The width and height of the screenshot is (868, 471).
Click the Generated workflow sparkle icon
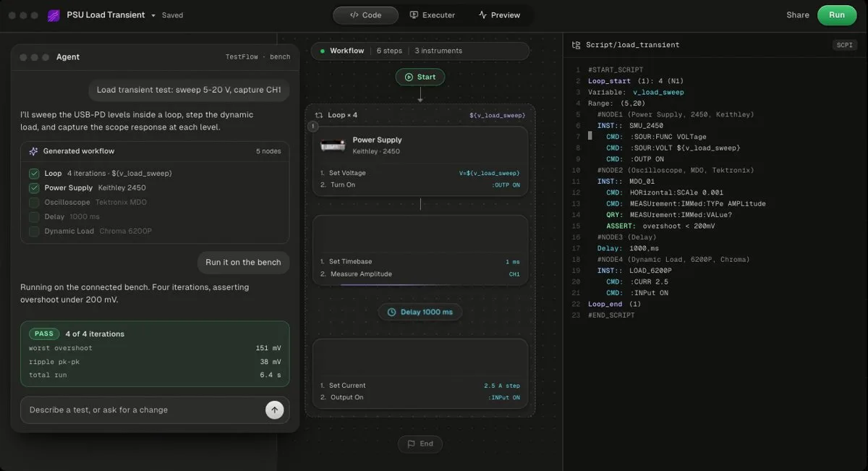[x=33, y=151]
